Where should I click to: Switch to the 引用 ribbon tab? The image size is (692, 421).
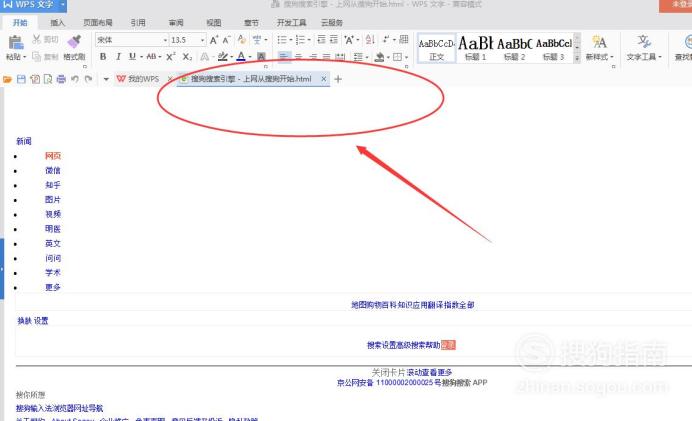coord(138,23)
